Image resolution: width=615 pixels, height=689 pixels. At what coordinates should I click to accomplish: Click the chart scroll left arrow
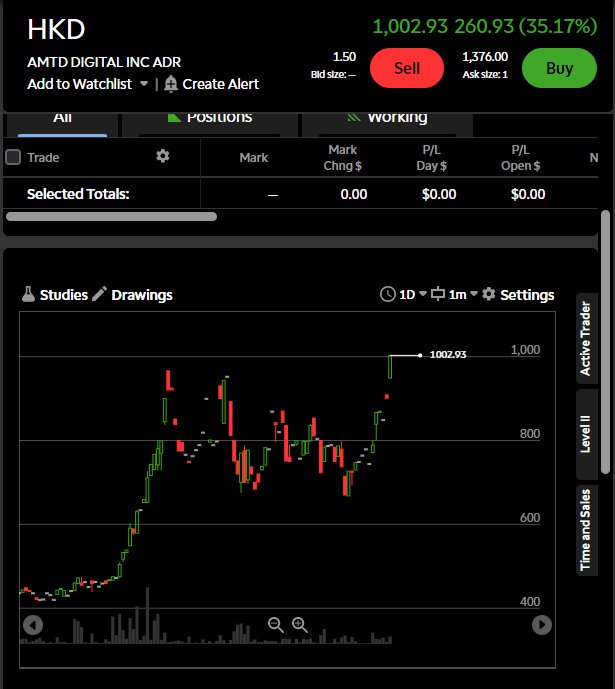pyautogui.click(x=33, y=625)
